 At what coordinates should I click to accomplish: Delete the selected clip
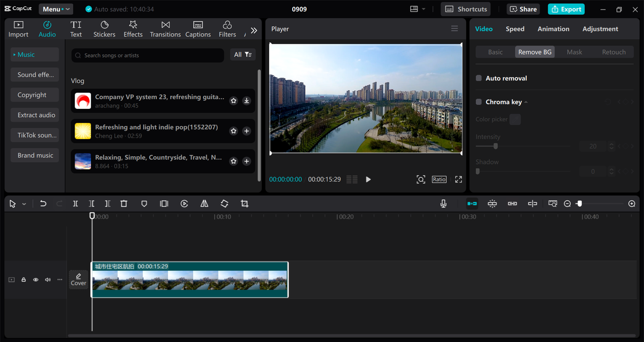pos(124,203)
